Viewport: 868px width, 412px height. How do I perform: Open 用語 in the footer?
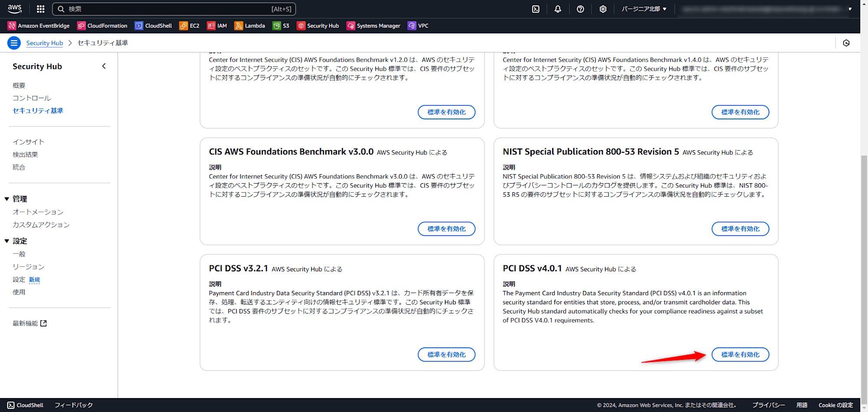(x=802, y=405)
